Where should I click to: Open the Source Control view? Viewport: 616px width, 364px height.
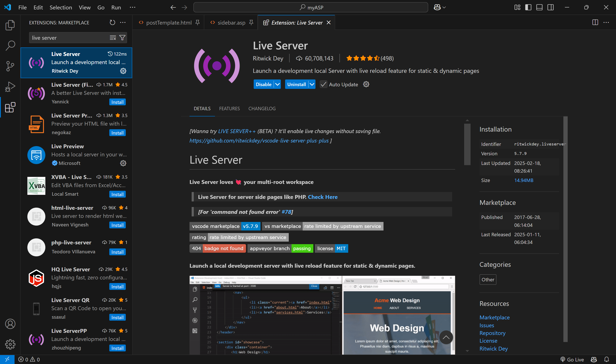[x=10, y=66]
